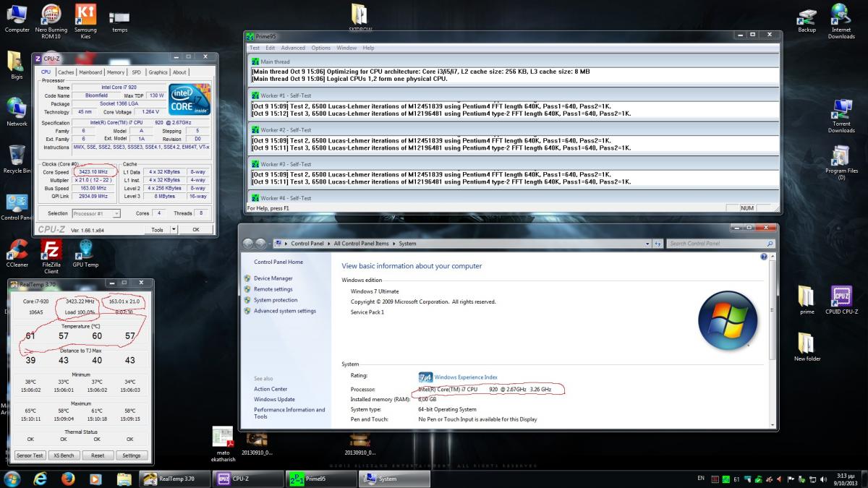Click the taskbar clock showing 3:13

[845, 479]
